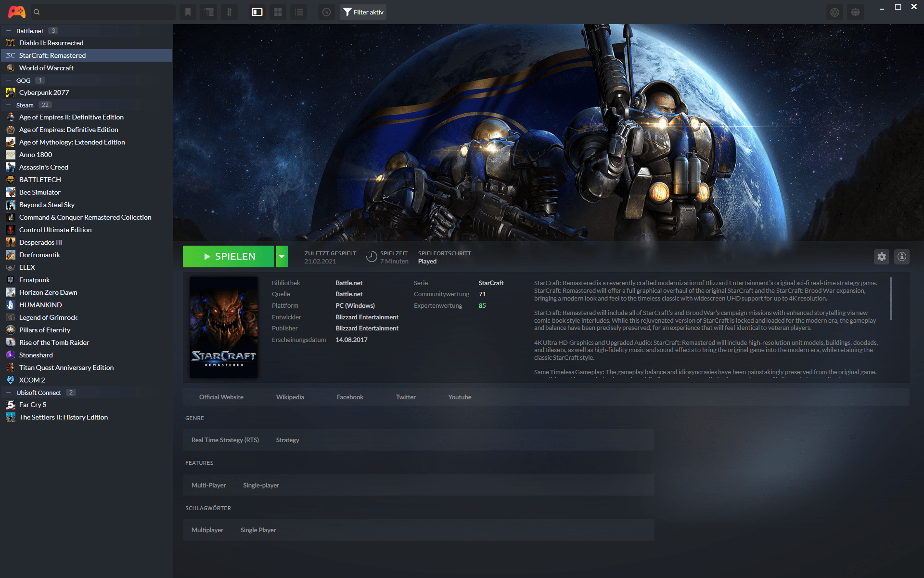Select Frostpunk in library list
Viewport: 924px width, 578px height.
click(87, 280)
